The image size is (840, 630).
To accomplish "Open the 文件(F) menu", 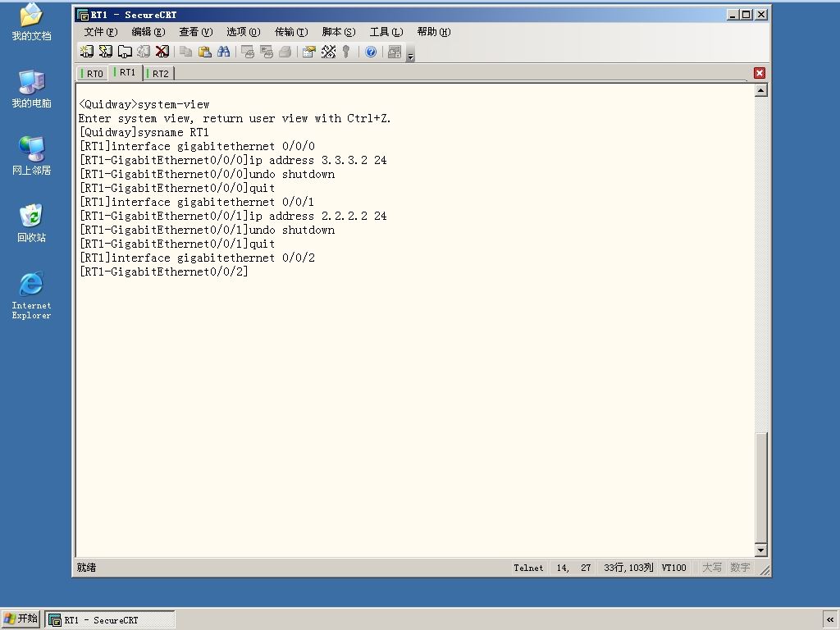I will coord(101,32).
